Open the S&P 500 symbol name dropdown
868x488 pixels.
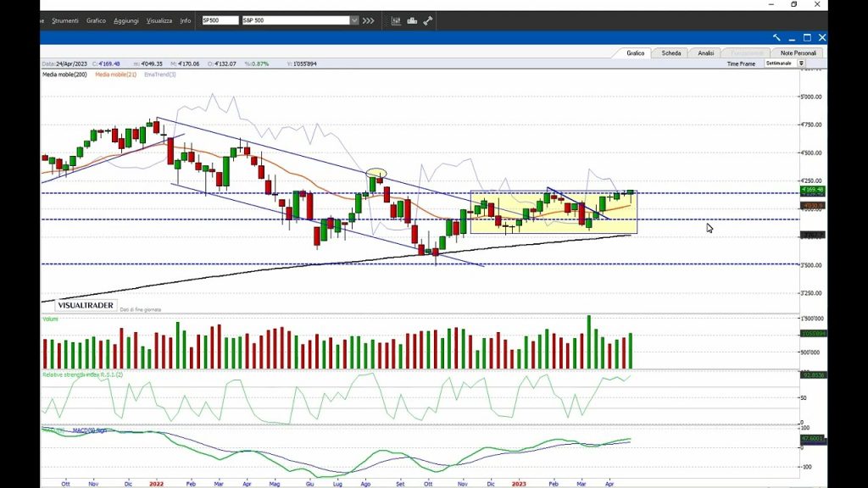click(354, 20)
